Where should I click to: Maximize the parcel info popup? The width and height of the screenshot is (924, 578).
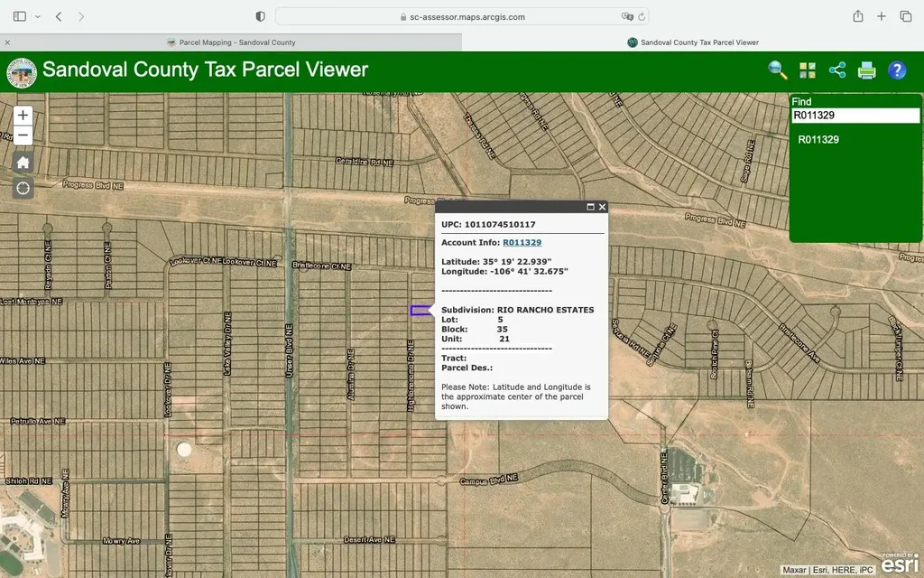click(x=590, y=207)
